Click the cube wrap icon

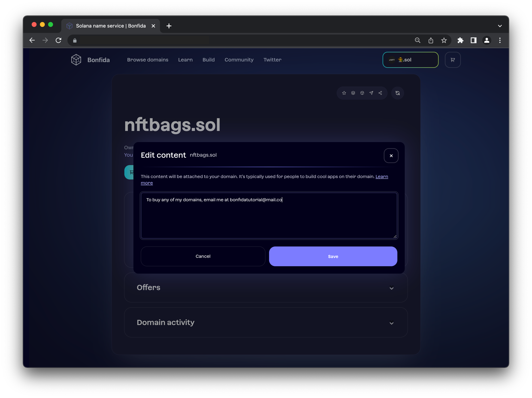click(x=362, y=93)
